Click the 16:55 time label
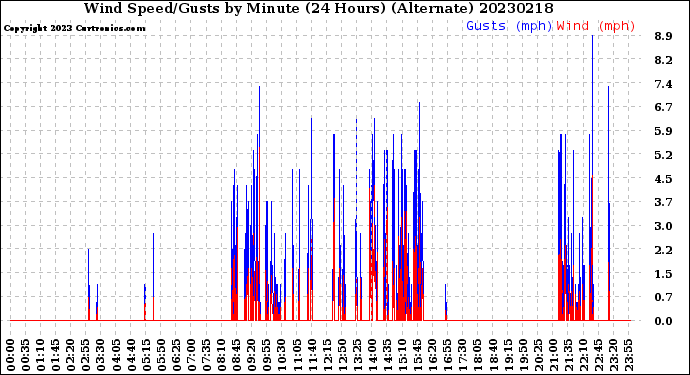 447,355
